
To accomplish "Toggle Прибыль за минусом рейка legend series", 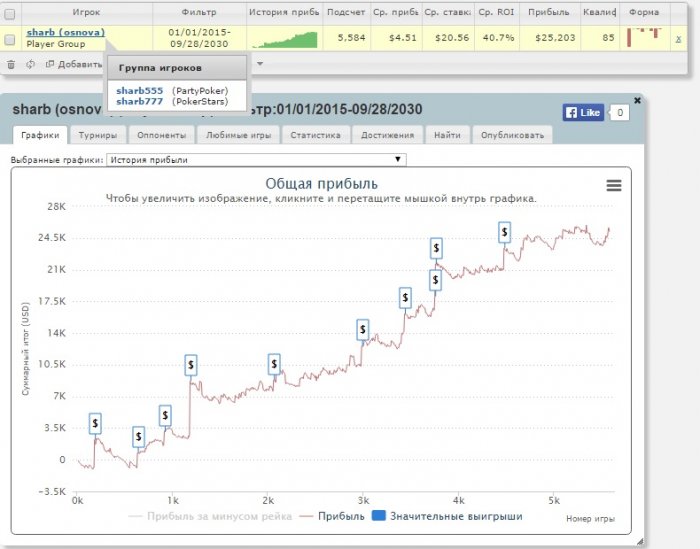I will click(x=210, y=516).
